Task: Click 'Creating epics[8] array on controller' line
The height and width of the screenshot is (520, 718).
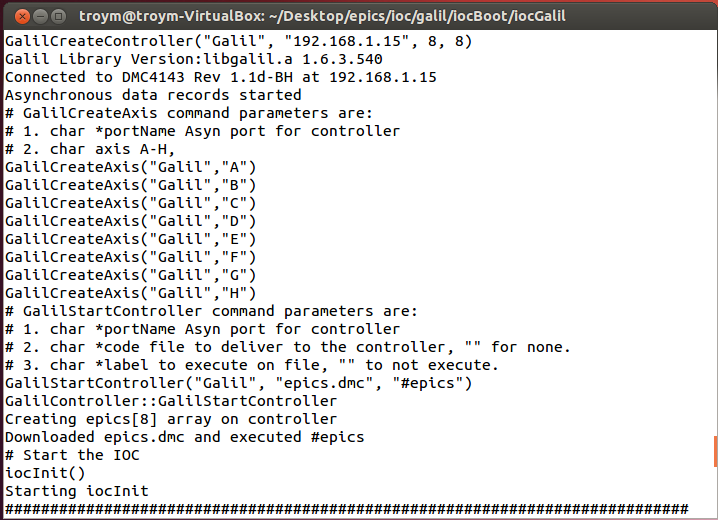Action: click(171, 419)
